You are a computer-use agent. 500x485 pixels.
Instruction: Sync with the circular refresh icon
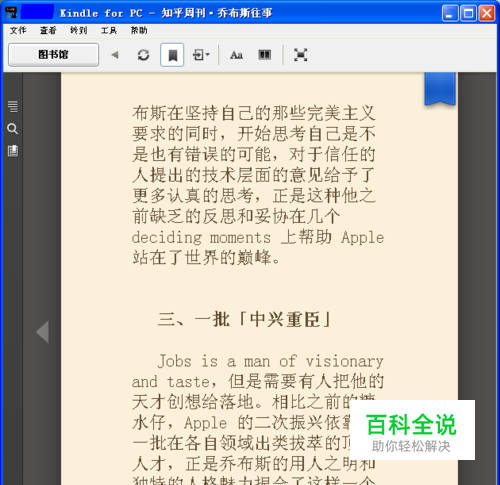[x=143, y=55]
